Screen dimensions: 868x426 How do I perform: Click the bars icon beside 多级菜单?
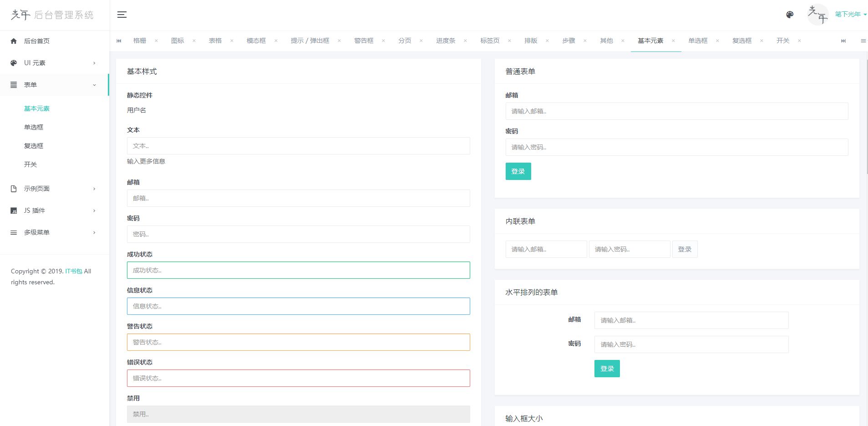click(14, 232)
